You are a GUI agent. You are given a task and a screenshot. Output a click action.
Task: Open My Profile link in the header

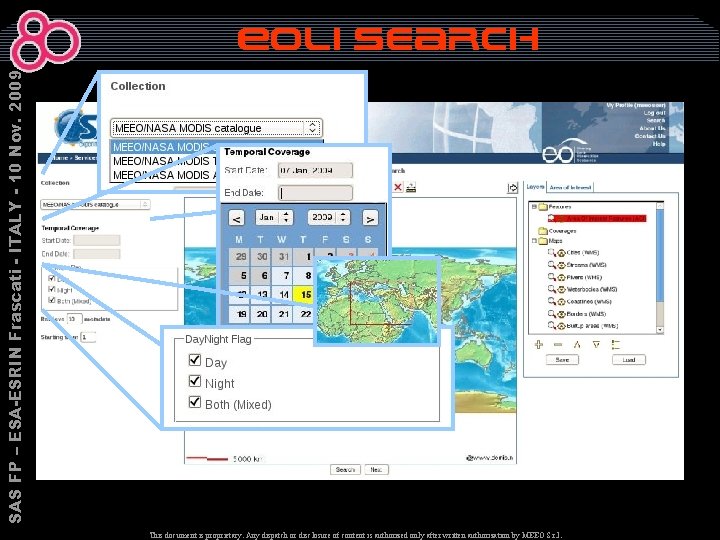pyautogui.click(x=636, y=105)
